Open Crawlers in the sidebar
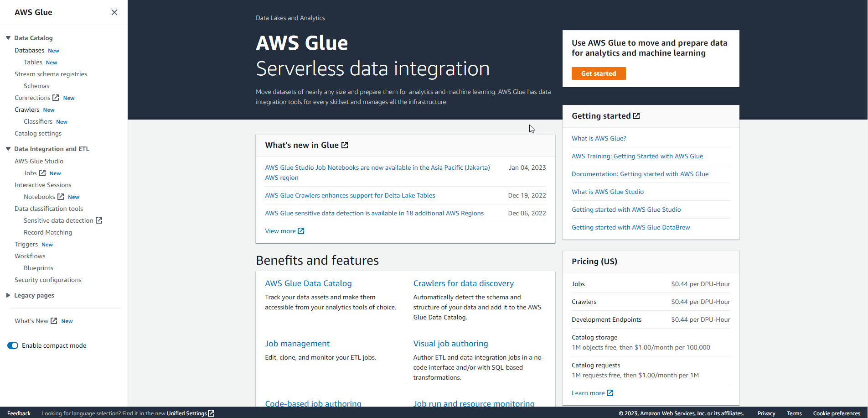 point(27,110)
